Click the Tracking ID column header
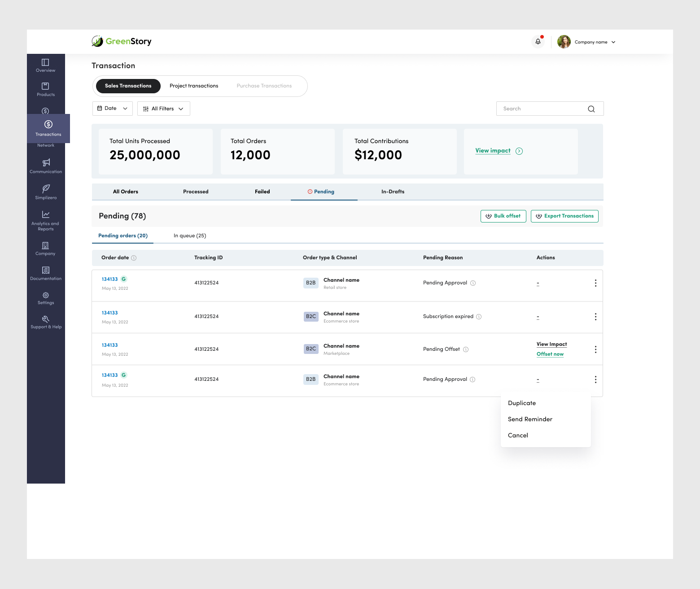700x589 pixels. click(208, 257)
